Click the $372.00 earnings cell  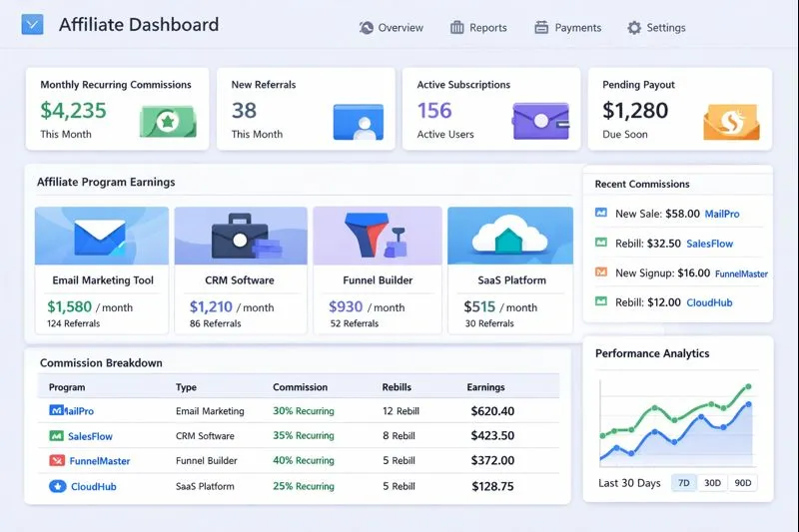click(x=492, y=460)
